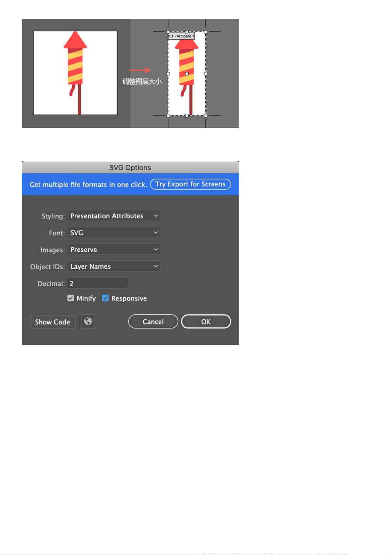The image size is (392, 555).
Task: Toggle the Responsive checkbox
Action: (x=105, y=298)
